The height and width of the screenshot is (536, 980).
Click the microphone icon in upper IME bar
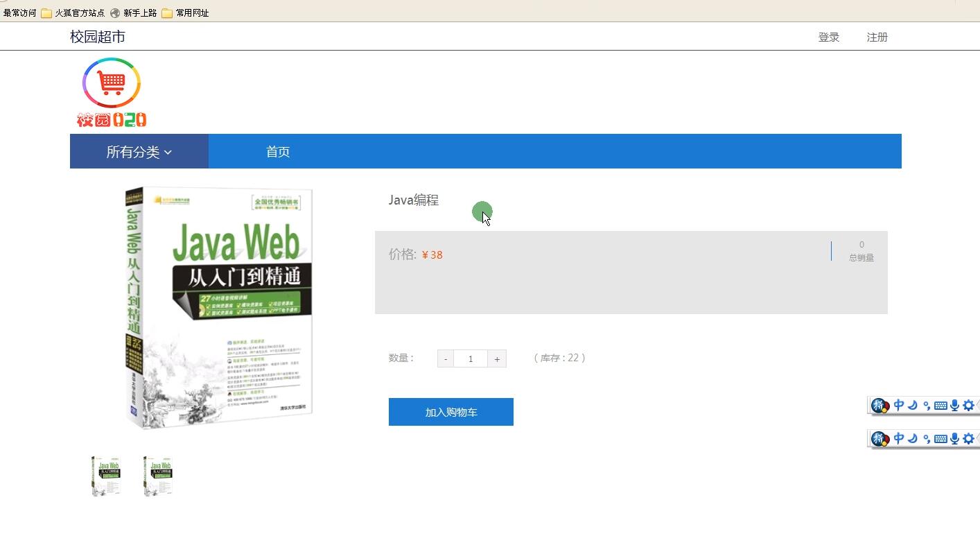pyautogui.click(x=954, y=406)
